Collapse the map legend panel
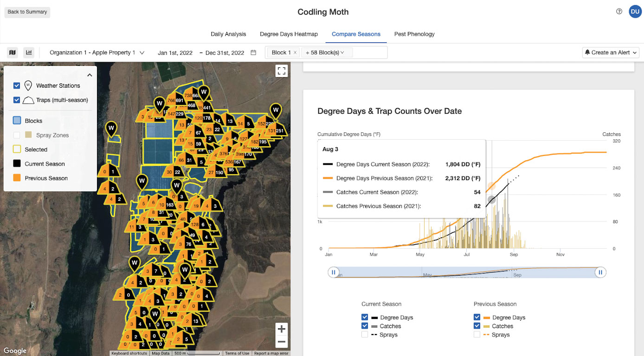 [90, 75]
